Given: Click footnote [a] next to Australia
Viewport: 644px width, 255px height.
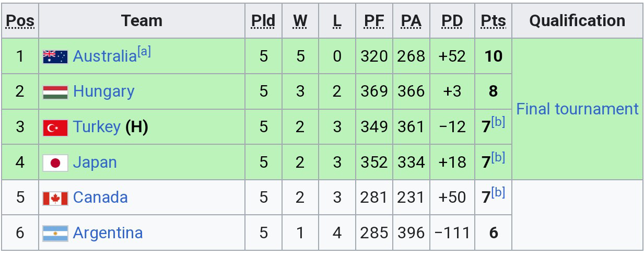Looking at the screenshot, I should point(144,52).
